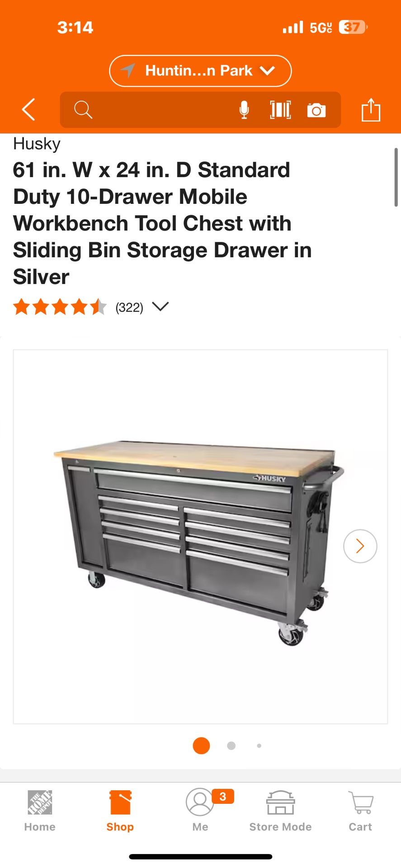
Task: Open the Cart icon
Action: pos(360,811)
